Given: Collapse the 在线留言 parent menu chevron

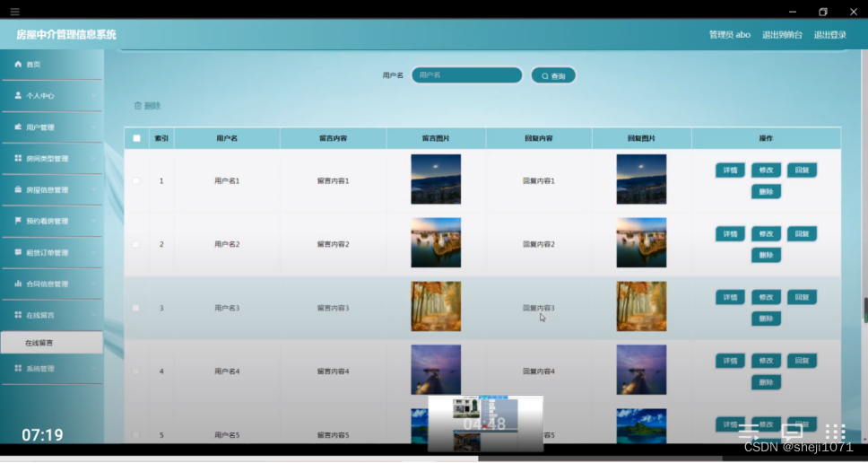Looking at the screenshot, I should coord(93,315).
